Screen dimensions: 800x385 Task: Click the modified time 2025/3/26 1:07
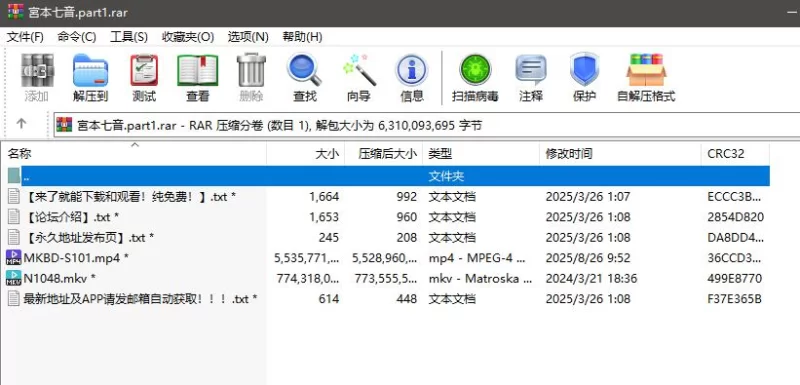(x=588, y=197)
